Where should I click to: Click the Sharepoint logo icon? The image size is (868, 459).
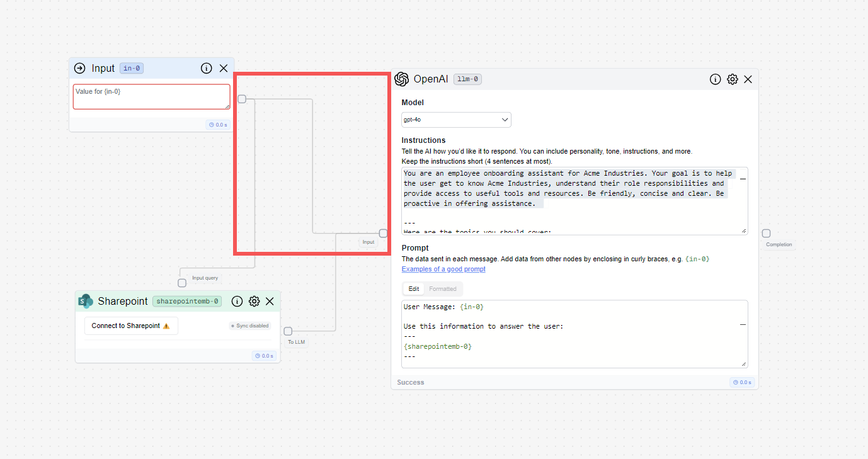(86, 301)
